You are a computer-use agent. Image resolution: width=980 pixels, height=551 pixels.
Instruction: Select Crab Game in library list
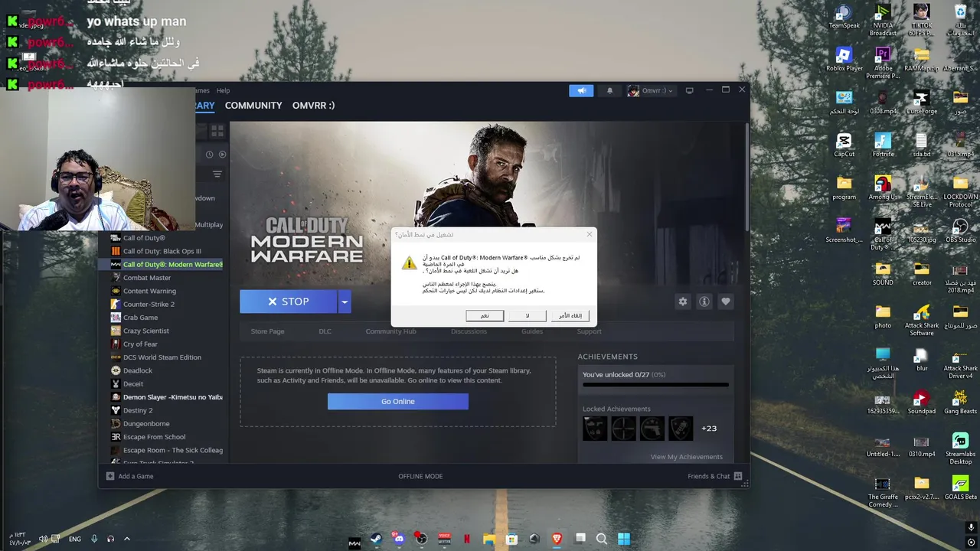tap(140, 318)
